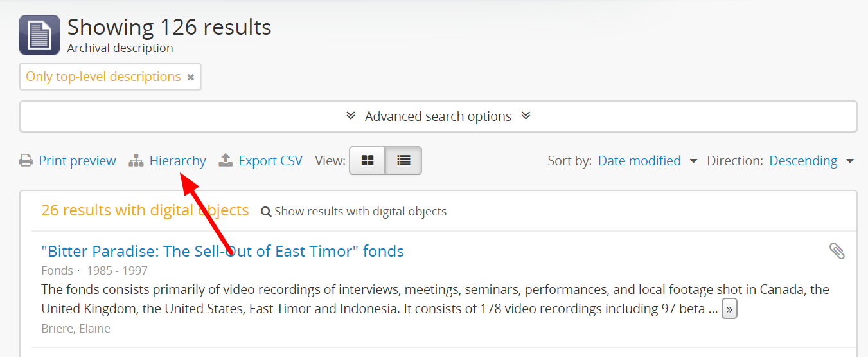Click the magnifier icon beside Show results
Screen dimensions: 868x357
tap(266, 212)
